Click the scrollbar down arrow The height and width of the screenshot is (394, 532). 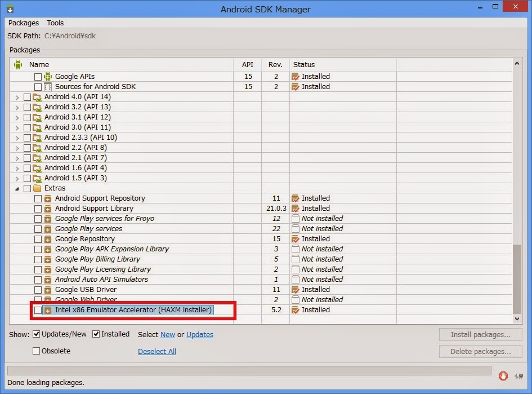[517, 318]
